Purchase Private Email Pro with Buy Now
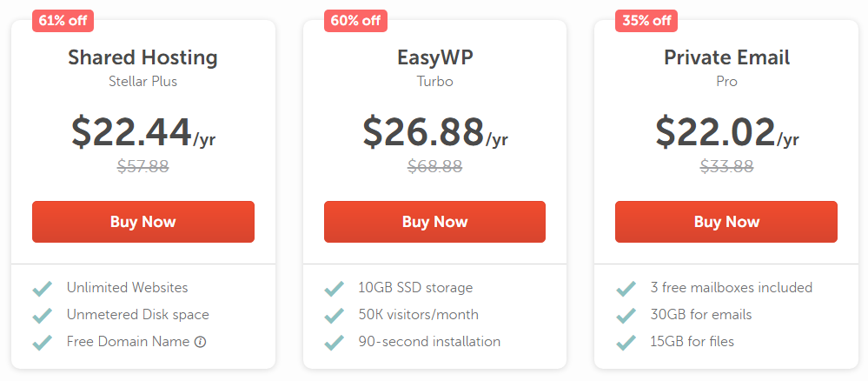 point(726,222)
